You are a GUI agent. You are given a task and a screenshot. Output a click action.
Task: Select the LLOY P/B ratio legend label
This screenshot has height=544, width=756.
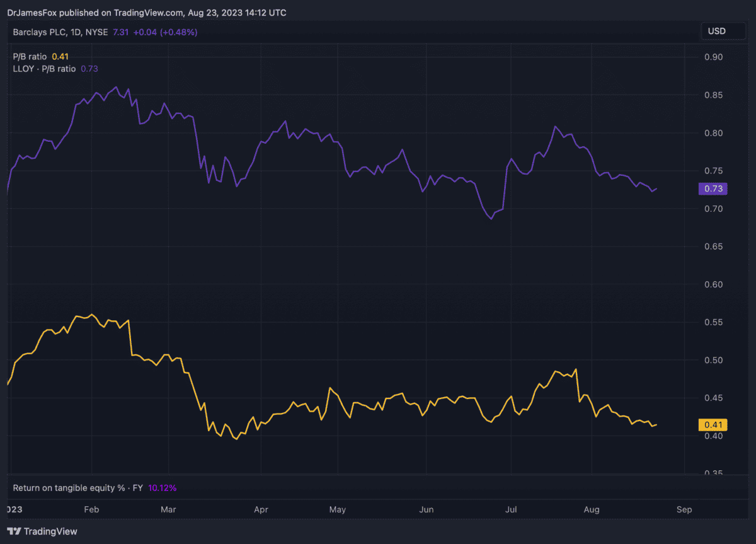[x=44, y=69]
